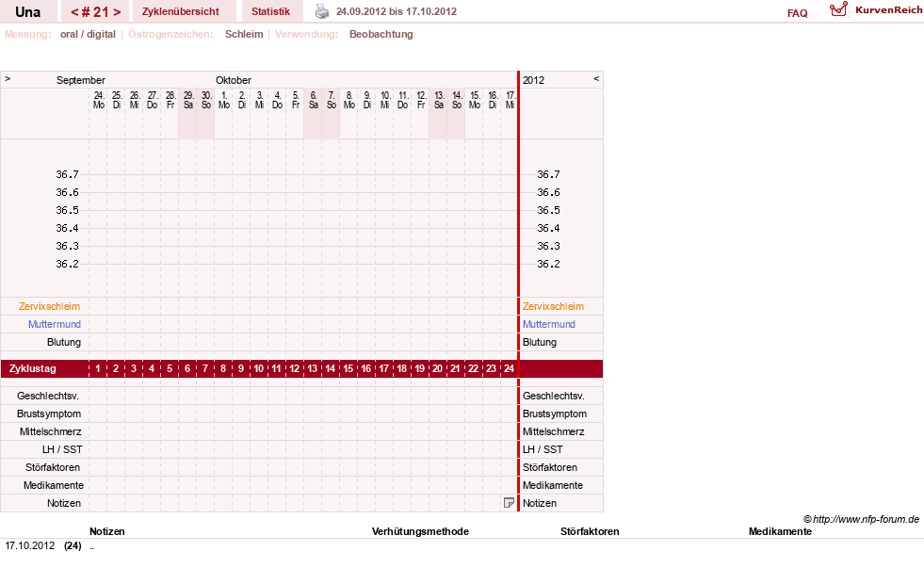Collapse chart with the '<' arrow beside 2012
The height and width of the screenshot is (568, 924).
[x=596, y=78]
